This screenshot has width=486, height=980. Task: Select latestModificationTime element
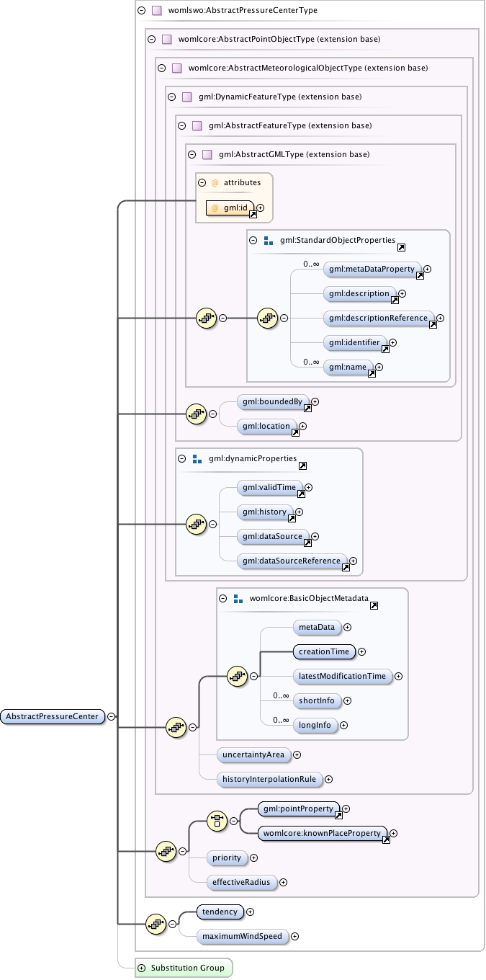(x=341, y=677)
